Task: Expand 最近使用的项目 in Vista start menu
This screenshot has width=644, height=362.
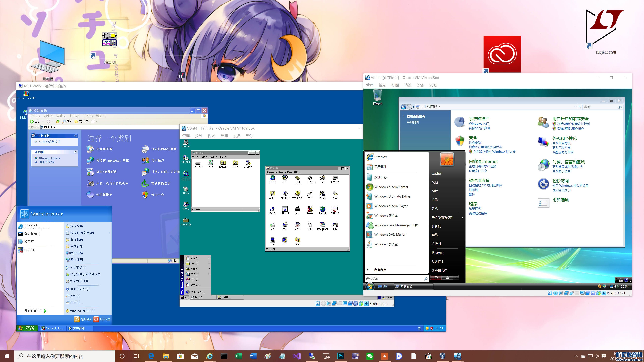Action: click(447, 218)
